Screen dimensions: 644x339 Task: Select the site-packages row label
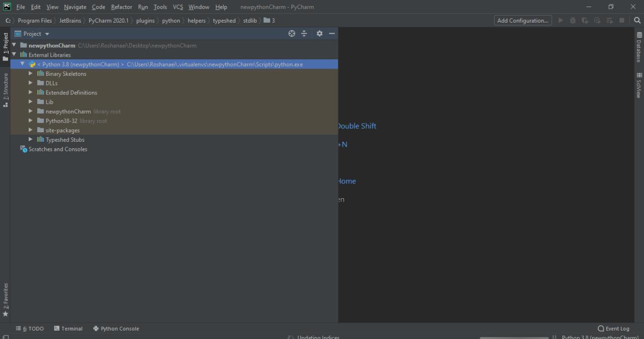click(62, 130)
